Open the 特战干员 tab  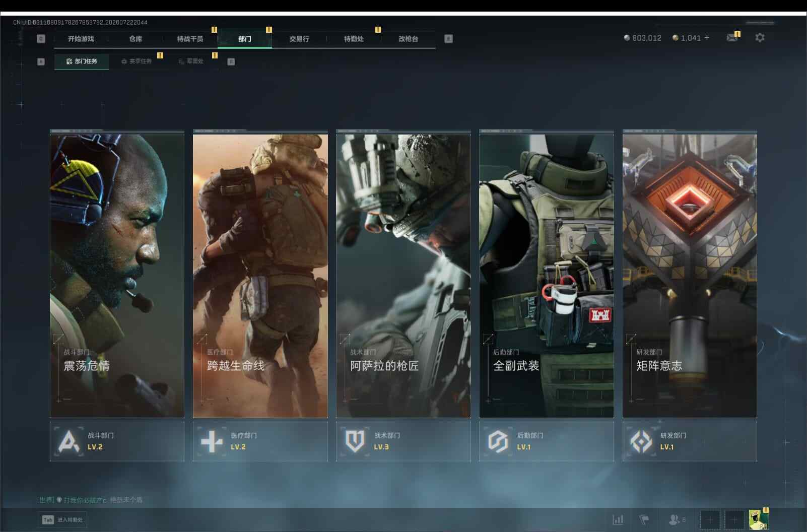pyautogui.click(x=190, y=39)
